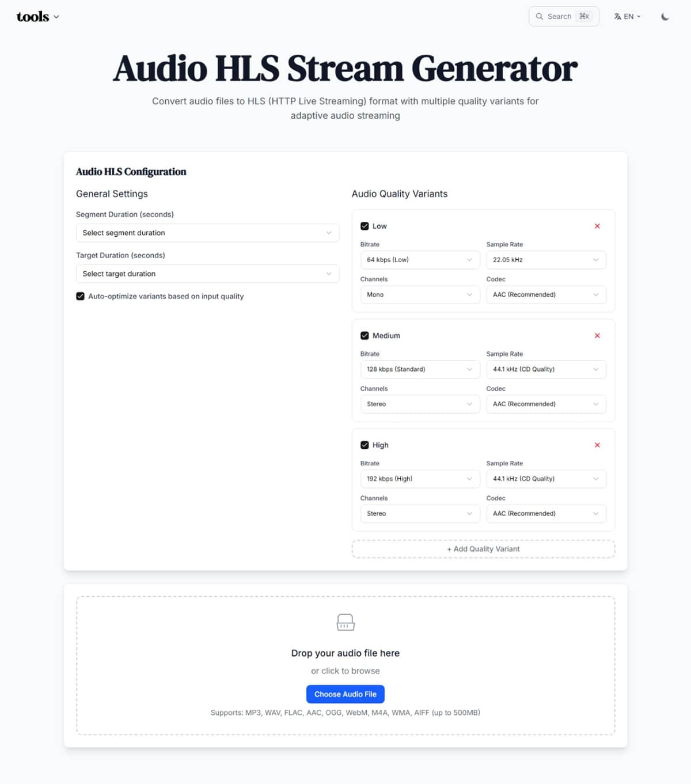
Task: Open the segment duration dropdown
Action: pos(207,233)
